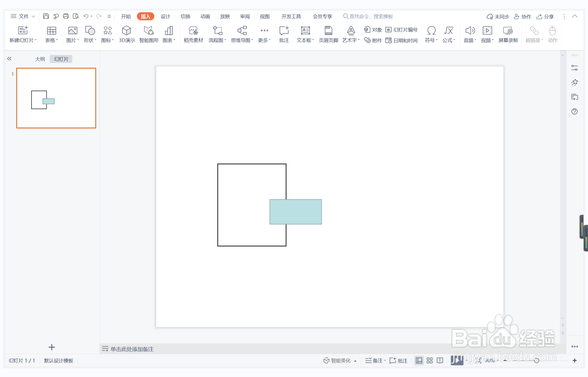The height and width of the screenshot is (377, 588).
Task: Switch to slide sorter grid view
Action: coord(429,360)
